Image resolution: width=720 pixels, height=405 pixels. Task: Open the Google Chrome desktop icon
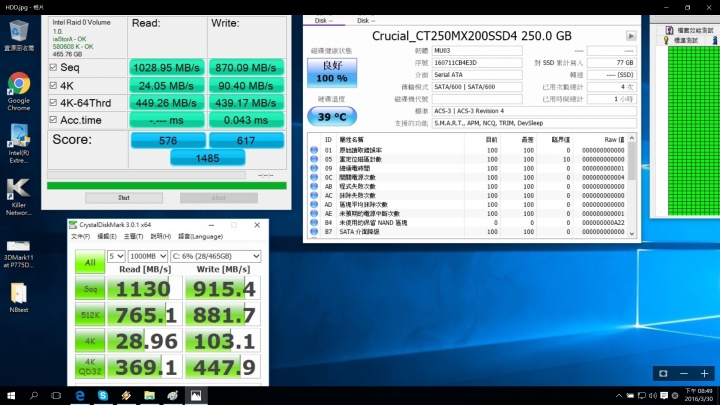19,91
